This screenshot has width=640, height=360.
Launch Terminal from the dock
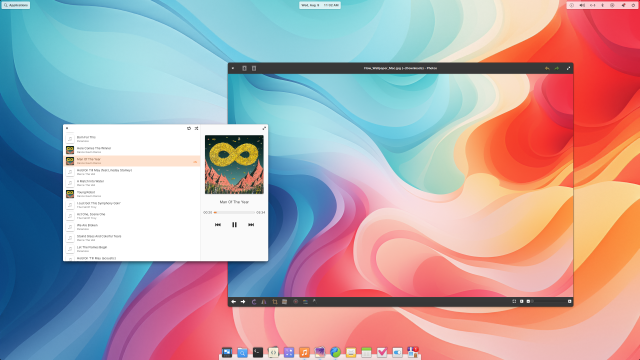click(258, 352)
